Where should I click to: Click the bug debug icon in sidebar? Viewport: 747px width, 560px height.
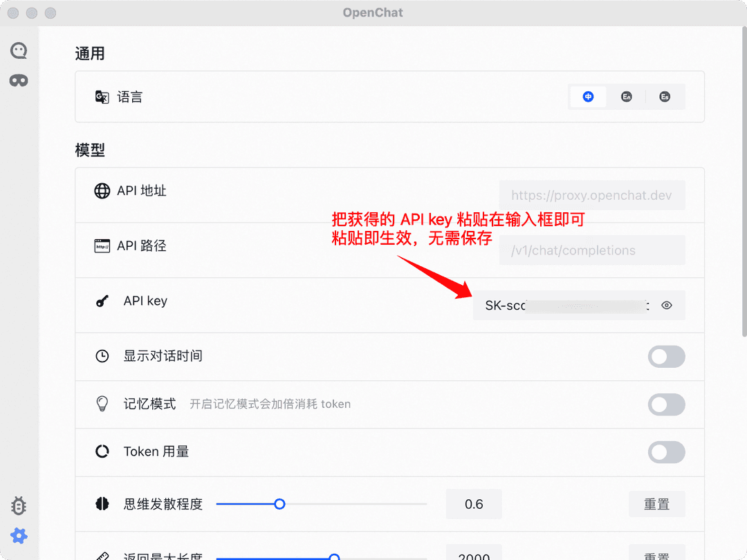coord(19,505)
